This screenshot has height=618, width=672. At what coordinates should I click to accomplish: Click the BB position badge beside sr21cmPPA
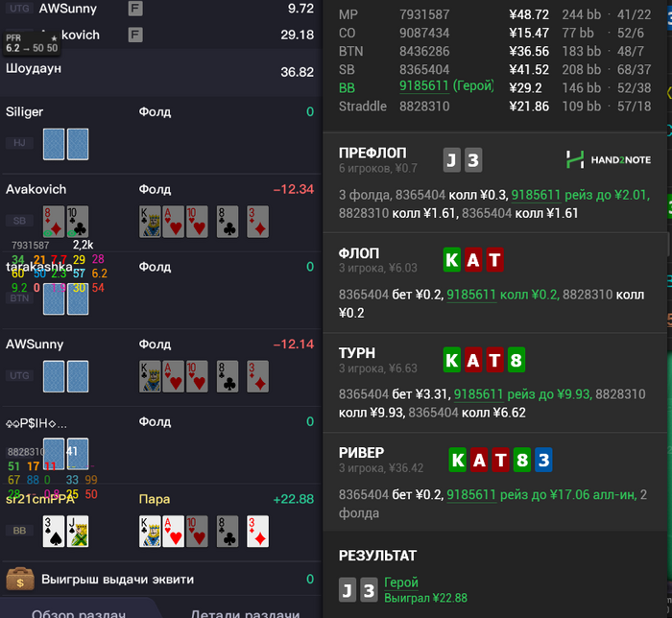(19, 531)
